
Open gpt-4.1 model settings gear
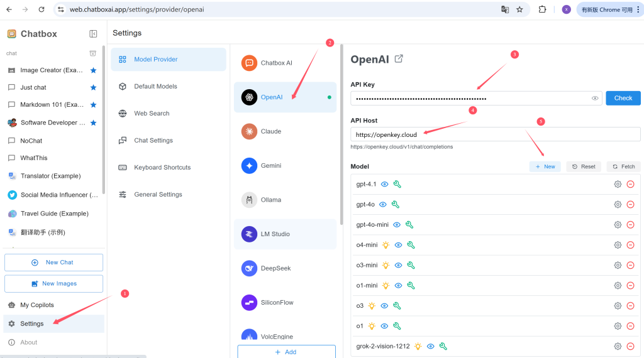pos(618,184)
